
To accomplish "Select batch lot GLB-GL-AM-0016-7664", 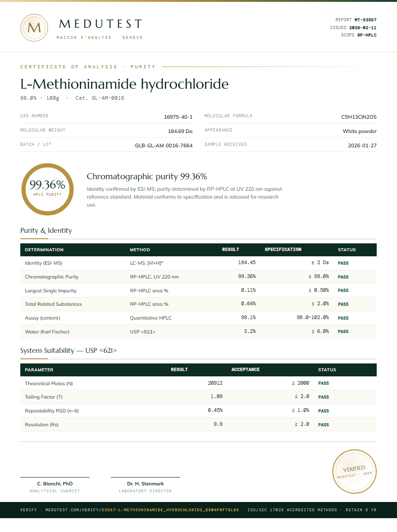I will coord(163,145).
